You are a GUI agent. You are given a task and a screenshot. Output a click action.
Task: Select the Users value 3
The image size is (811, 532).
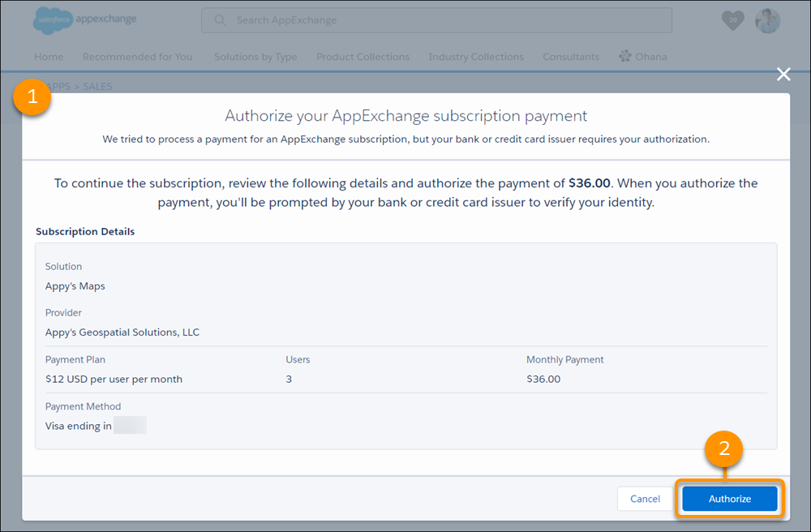[289, 379]
